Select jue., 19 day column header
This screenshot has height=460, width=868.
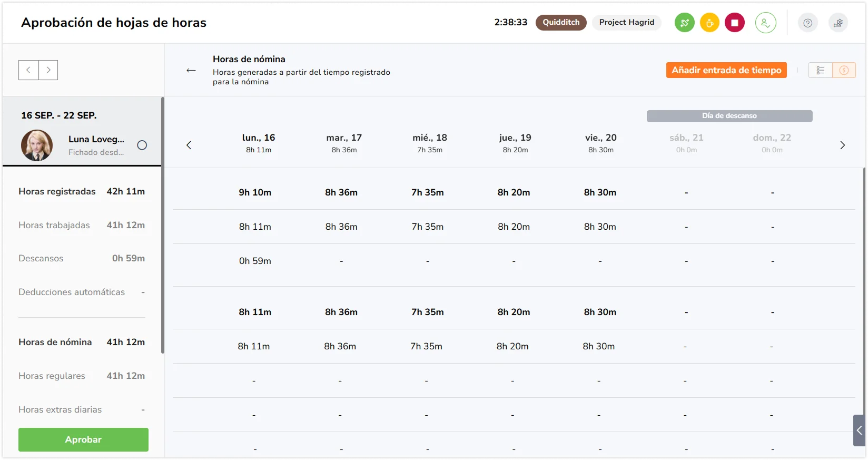[x=515, y=143]
